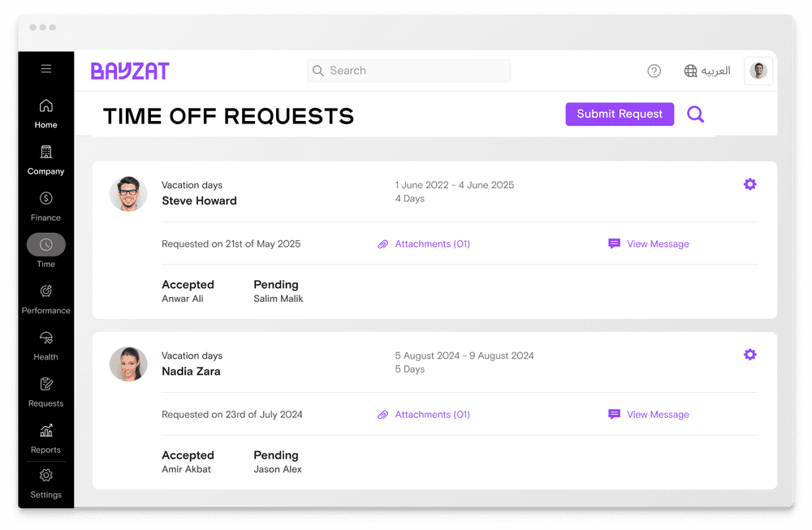Open gear options for Steve Howard request
The image size is (812, 530).
[x=749, y=184]
